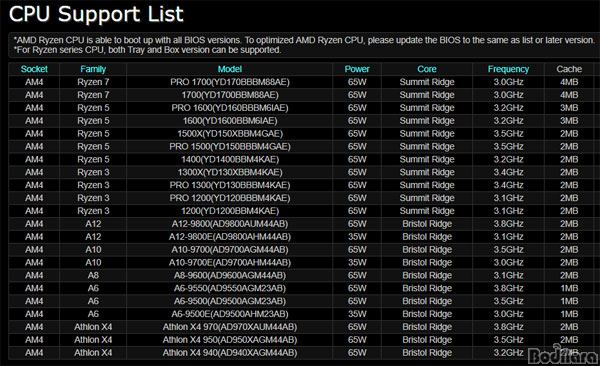Image resolution: width=600 pixels, height=366 pixels.
Task: Click the Tray and Box version note
Action: point(147,50)
